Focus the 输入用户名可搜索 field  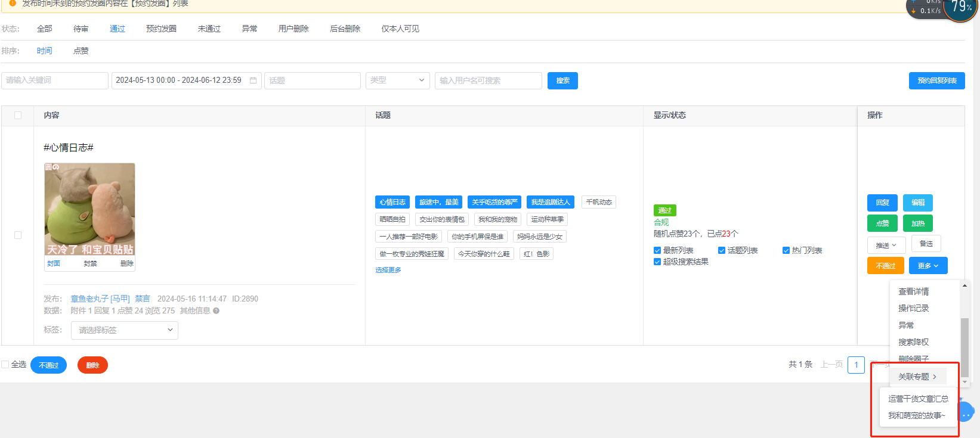coord(489,80)
